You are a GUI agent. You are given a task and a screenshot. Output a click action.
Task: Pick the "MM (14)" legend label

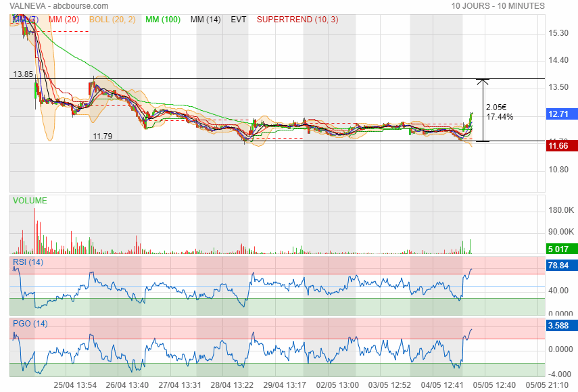pyautogui.click(x=206, y=20)
